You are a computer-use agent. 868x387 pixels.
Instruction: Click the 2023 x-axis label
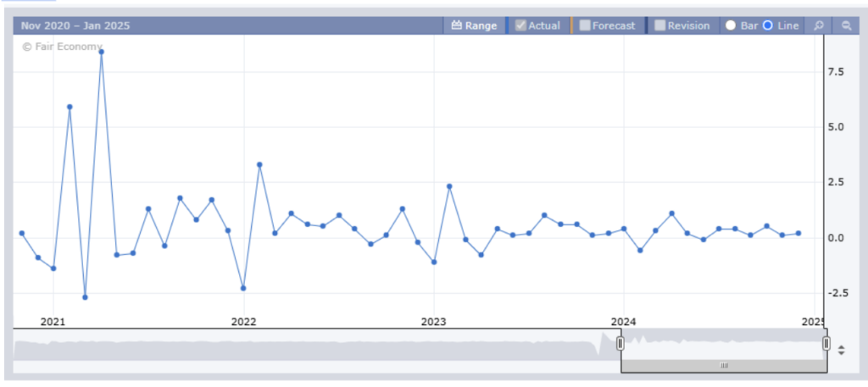pos(433,321)
